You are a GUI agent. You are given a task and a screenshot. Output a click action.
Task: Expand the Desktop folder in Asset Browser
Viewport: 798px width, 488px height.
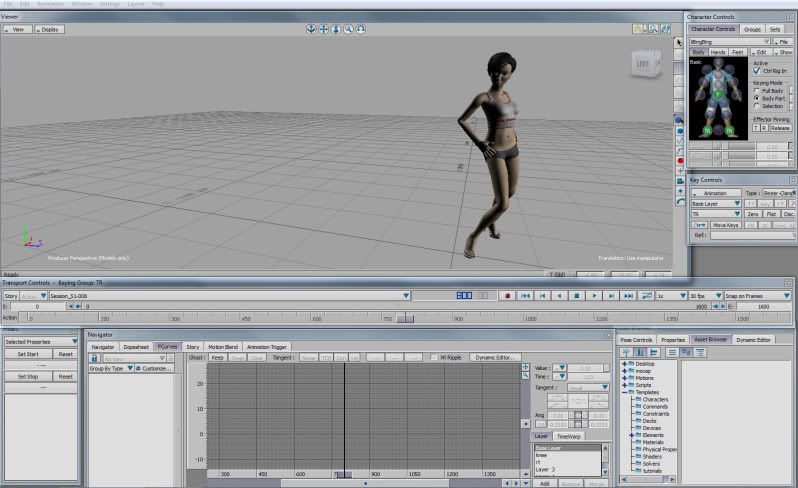click(x=624, y=364)
